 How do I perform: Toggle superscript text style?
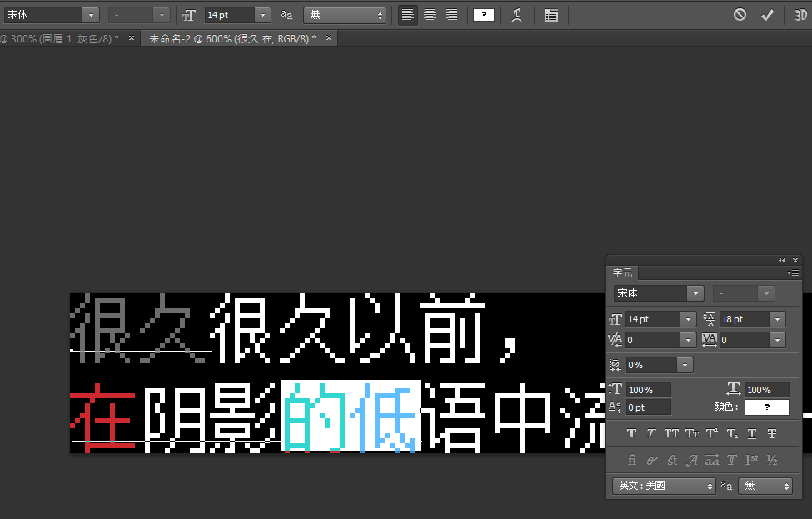(x=712, y=433)
